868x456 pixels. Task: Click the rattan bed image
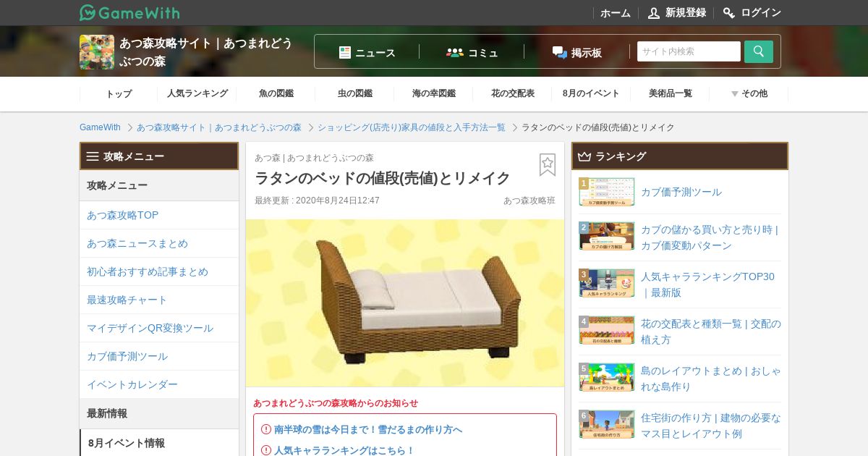coord(405,303)
